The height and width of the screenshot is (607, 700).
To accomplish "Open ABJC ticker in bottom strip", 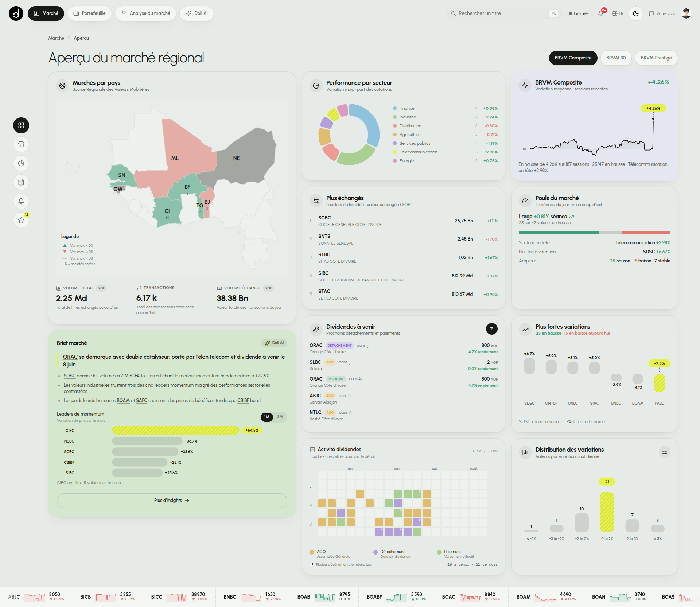I will point(36,597).
